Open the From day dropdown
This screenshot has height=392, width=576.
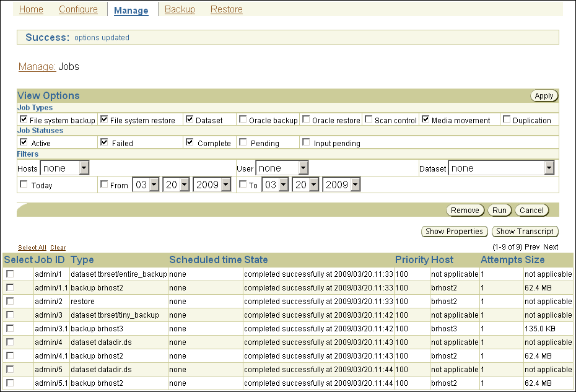176,185
